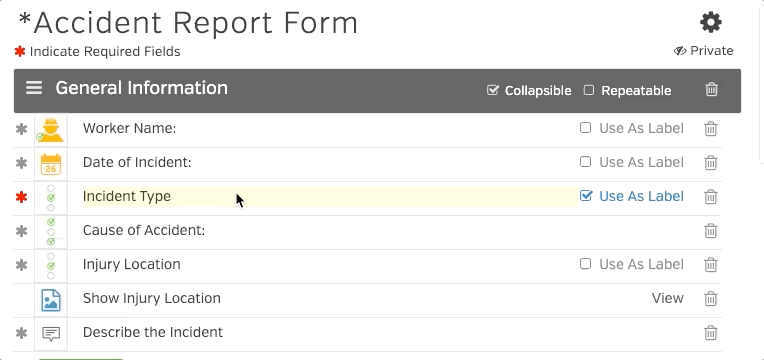Click the Describe the Incident comment icon

point(51,334)
